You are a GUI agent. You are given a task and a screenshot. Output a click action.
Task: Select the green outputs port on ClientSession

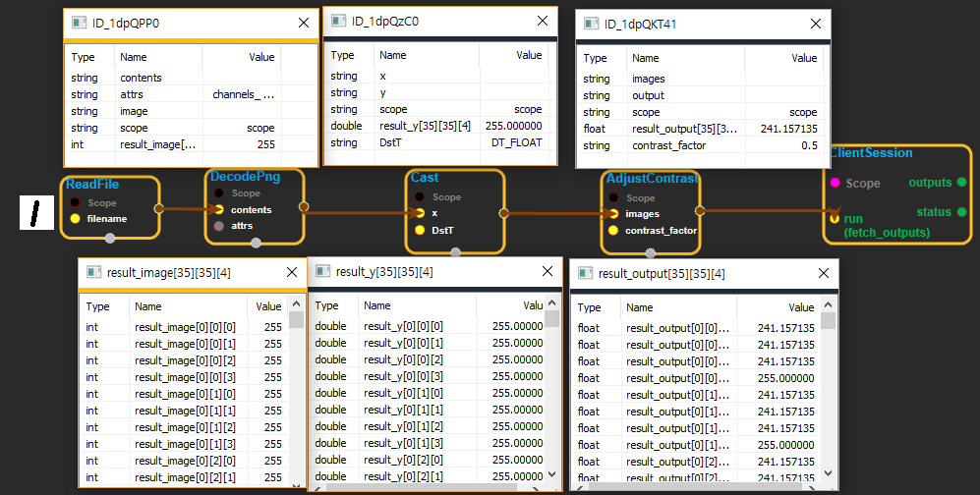pos(961,183)
